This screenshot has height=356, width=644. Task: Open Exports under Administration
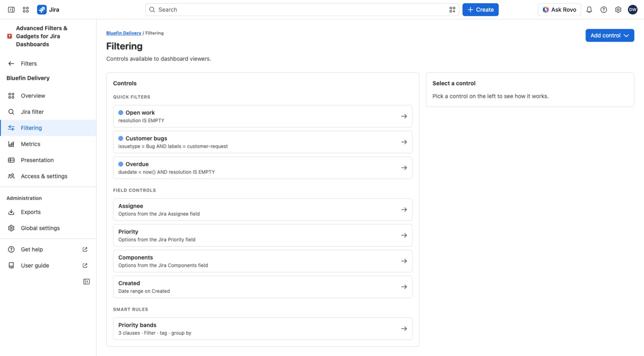point(48,212)
